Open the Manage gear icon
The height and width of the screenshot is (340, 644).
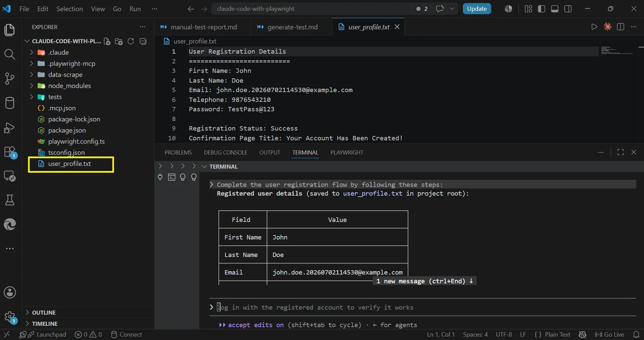pyautogui.click(x=10, y=317)
